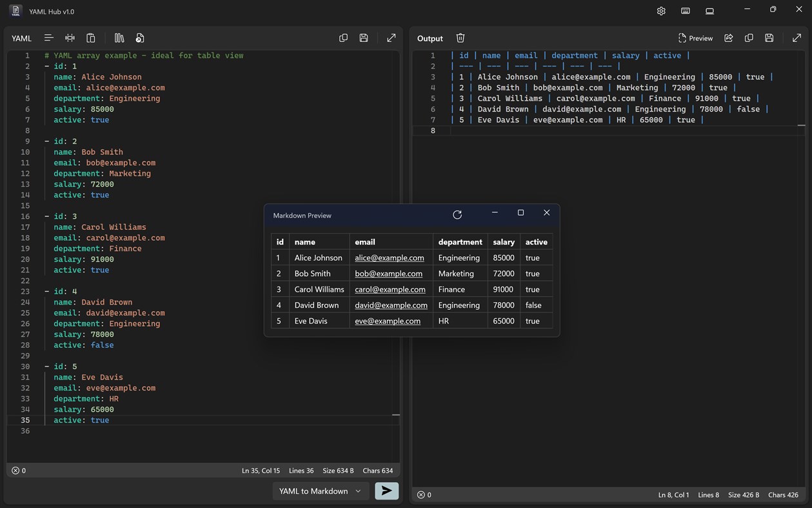Open the samples library icon in YAML toolbar
The width and height of the screenshot is (812, 508).
click(x=119, y=38)
